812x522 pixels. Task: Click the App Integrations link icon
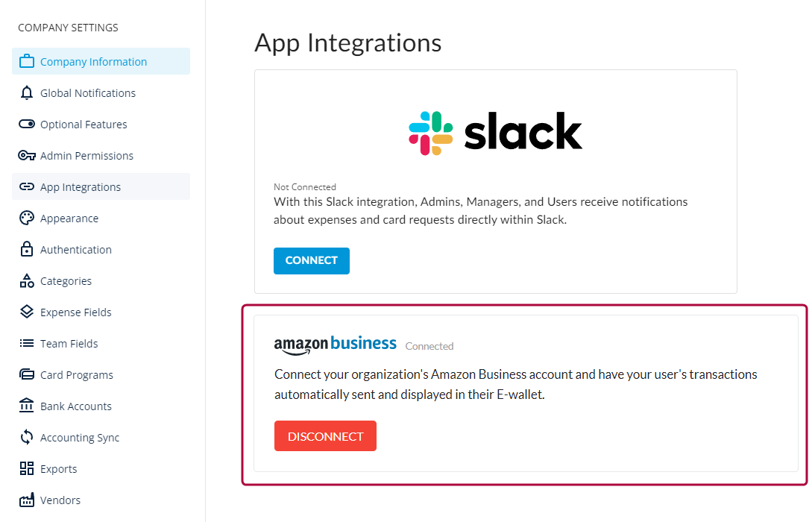pos(27,187)
